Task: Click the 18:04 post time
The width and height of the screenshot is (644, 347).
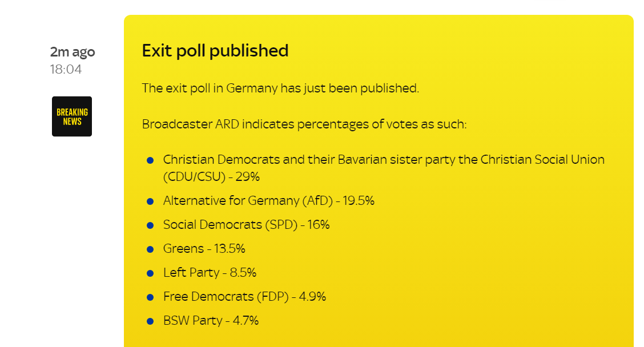Action: (66, 70)
